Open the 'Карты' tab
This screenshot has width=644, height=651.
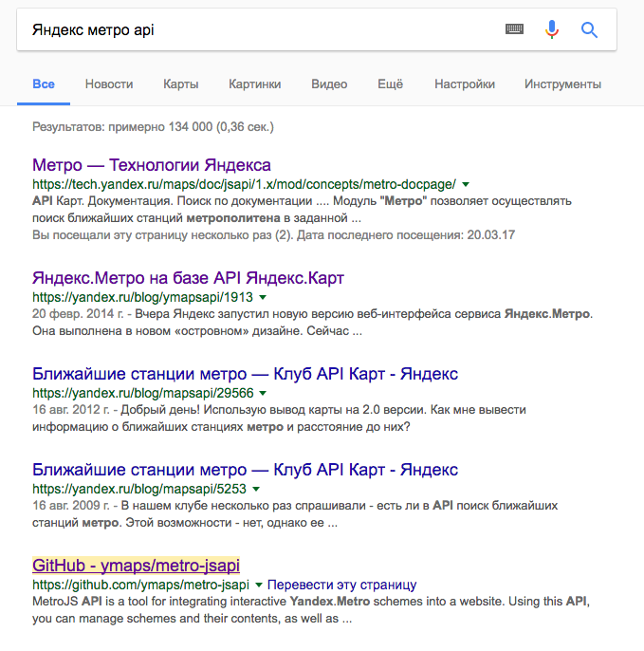(181, 84)
